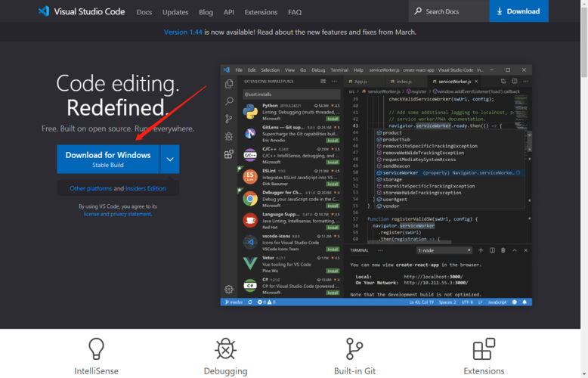Click the master branch in status bar
Screen dimensions: 588x378
coord(234,302)
